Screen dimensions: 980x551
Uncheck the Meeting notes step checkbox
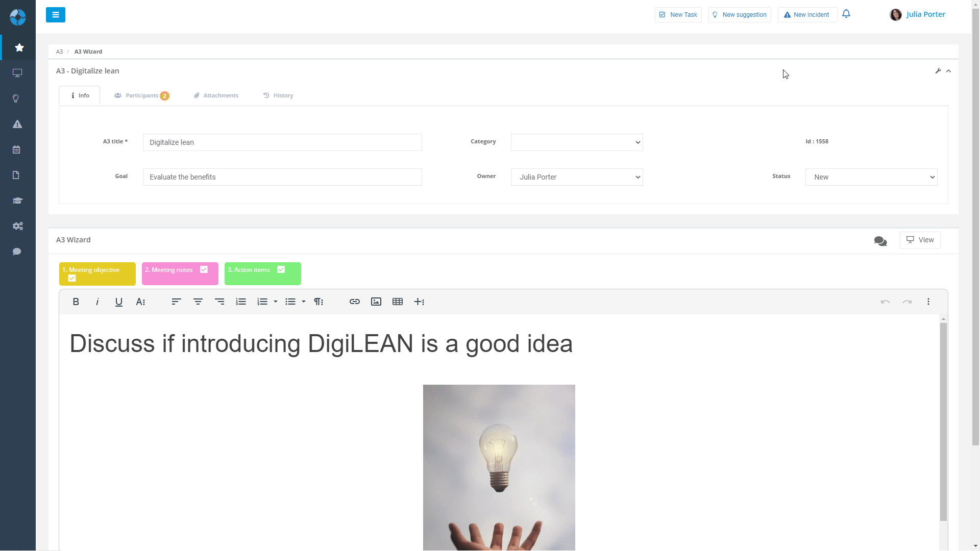(204, 269)
